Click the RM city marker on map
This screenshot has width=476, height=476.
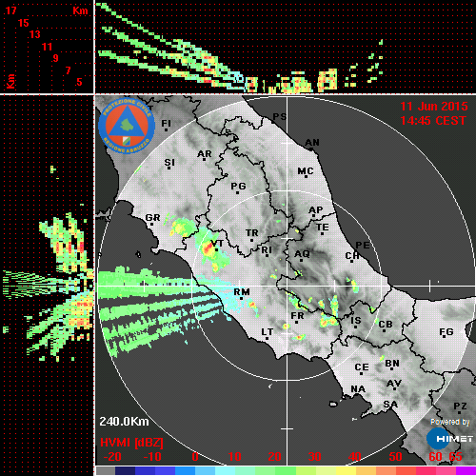pos(242,298)
